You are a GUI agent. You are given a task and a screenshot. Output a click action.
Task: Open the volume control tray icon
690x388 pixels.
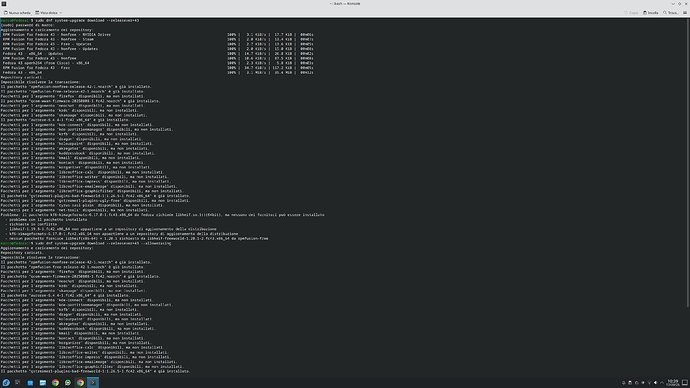point(655,383)
